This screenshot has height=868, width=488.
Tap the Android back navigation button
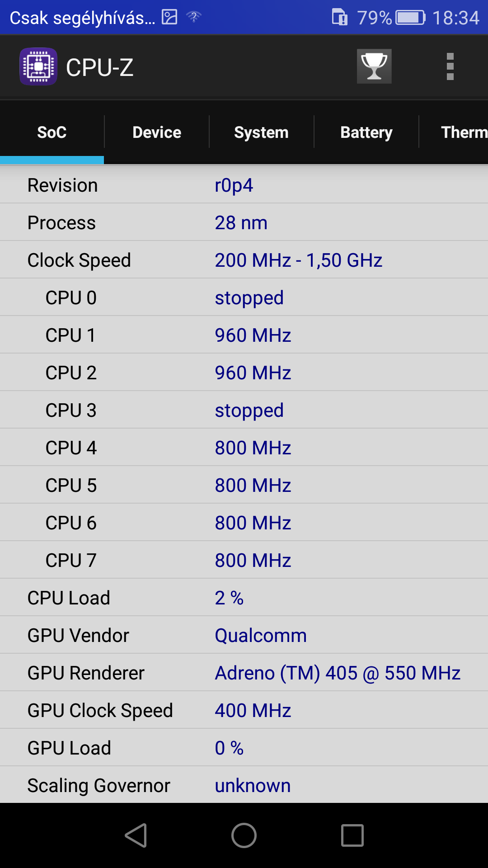[136, 835]
